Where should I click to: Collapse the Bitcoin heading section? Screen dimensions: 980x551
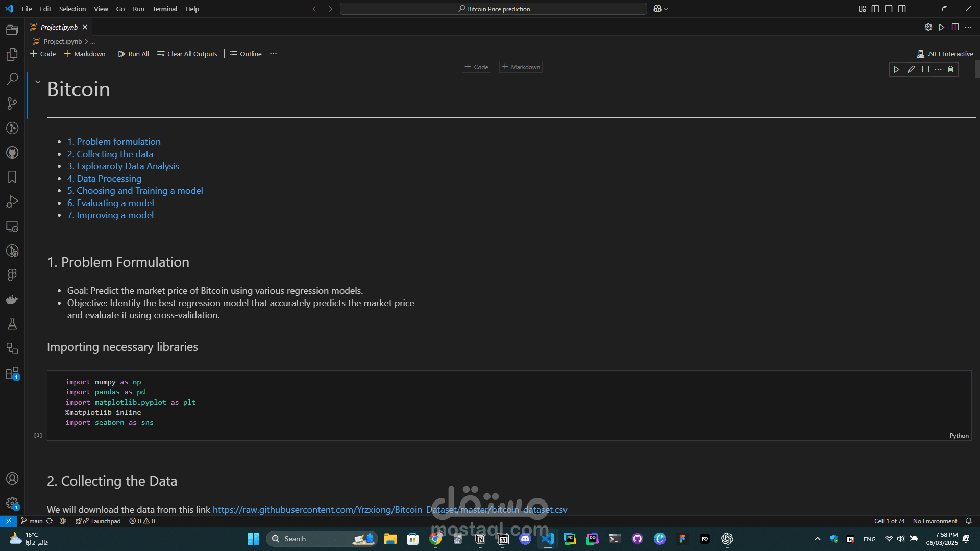pyautogui.click(x=38, y=82)
